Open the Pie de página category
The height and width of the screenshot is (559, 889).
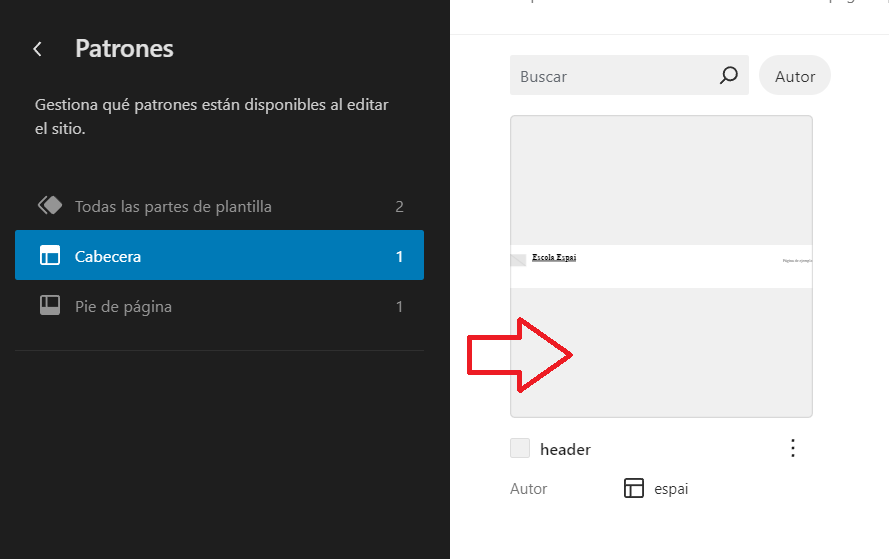point(123,306)
